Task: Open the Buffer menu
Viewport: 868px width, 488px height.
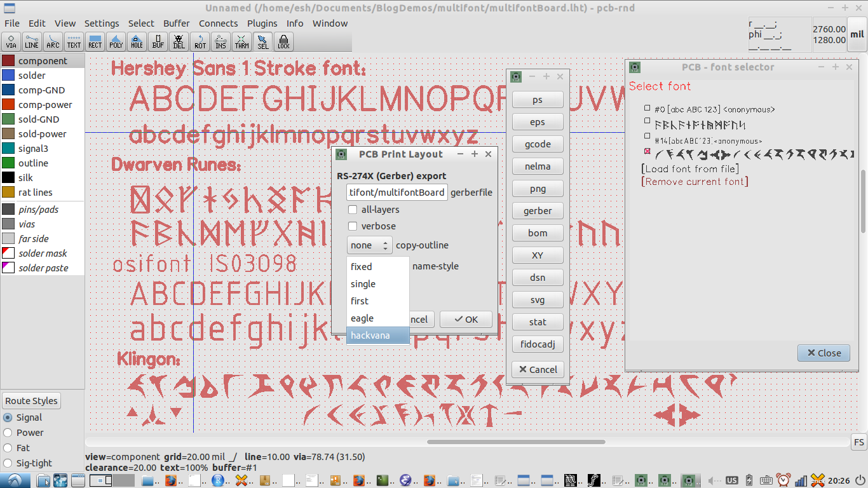Action: [177, 24]
